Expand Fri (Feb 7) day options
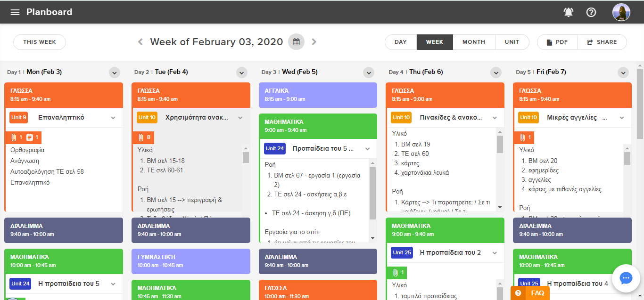644x300 pixels. [x=623, y=73]
